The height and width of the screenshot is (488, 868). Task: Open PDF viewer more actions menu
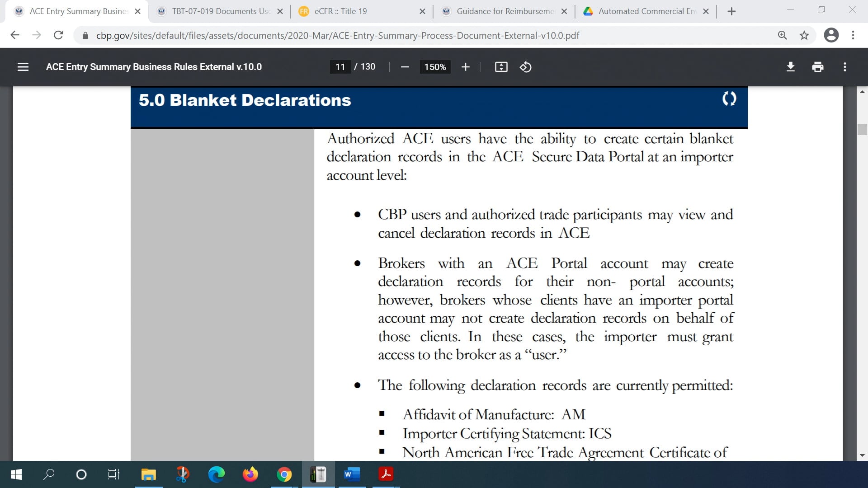click(844, 67)
